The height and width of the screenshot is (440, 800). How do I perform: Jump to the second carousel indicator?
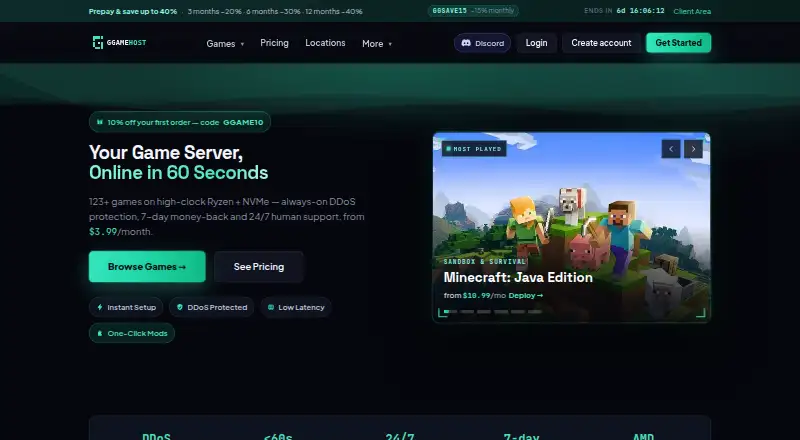pos(467,311)
